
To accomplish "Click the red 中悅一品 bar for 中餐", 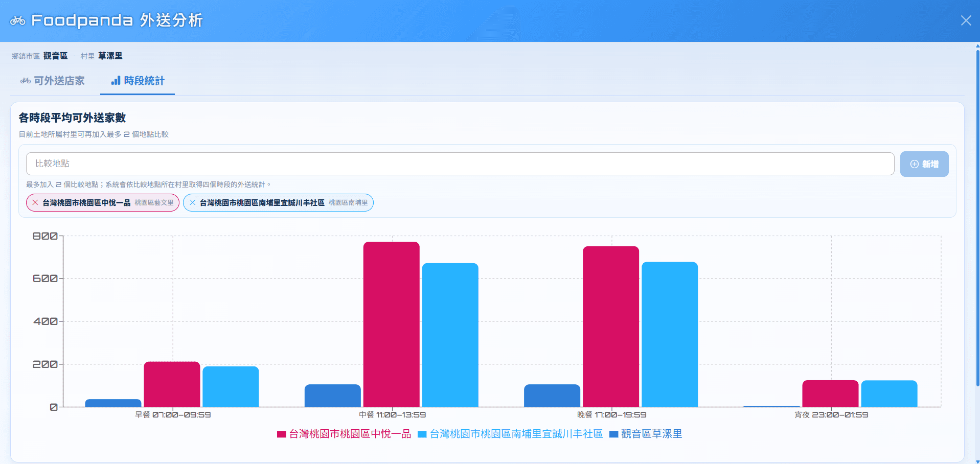I will click(x=392, y=324).
